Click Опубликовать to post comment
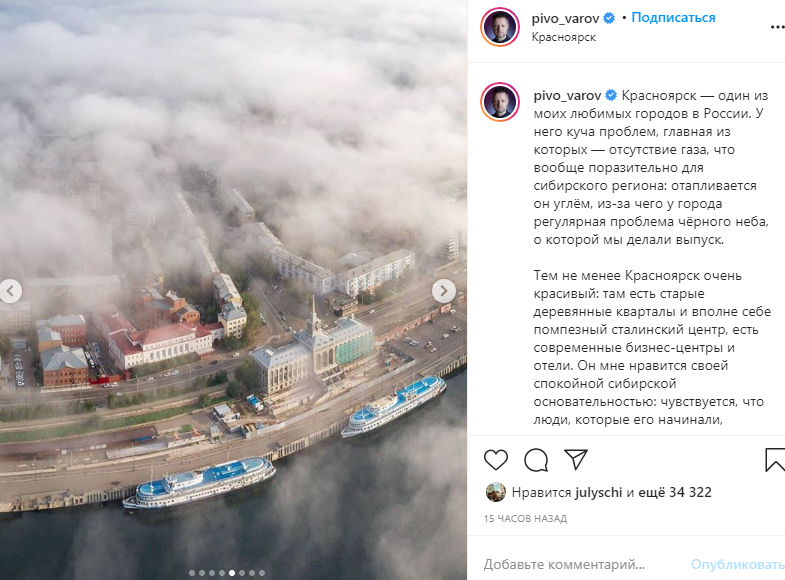 tap(738, 564)
